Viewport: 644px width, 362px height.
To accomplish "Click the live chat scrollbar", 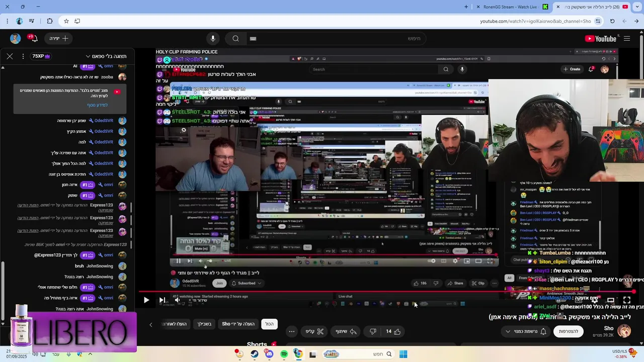I will [3, 292].
